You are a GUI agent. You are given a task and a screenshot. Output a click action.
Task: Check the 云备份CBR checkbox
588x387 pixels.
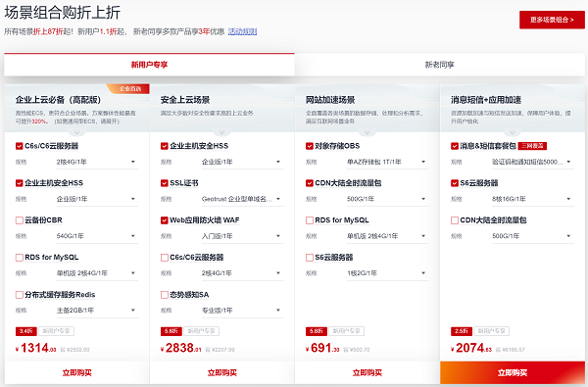(20, 220)
